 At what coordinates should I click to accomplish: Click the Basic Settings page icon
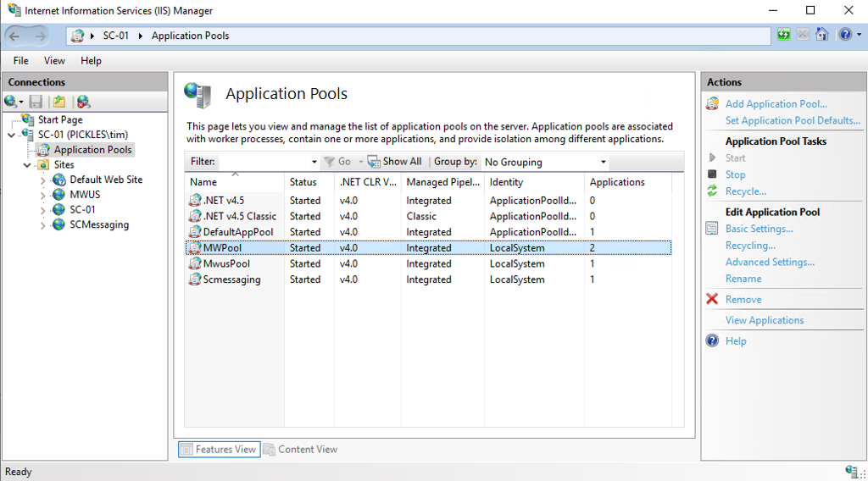click(x=712, y=229)
